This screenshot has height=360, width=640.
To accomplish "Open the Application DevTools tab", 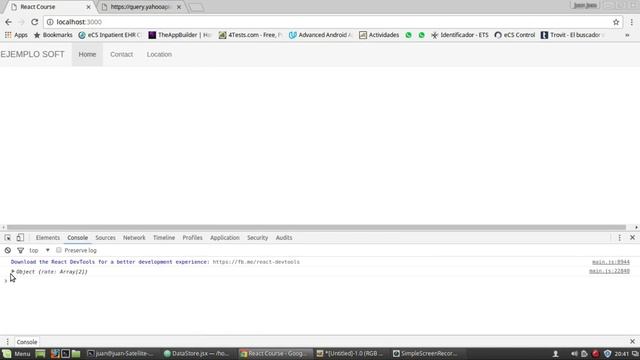I will [225, 238].
